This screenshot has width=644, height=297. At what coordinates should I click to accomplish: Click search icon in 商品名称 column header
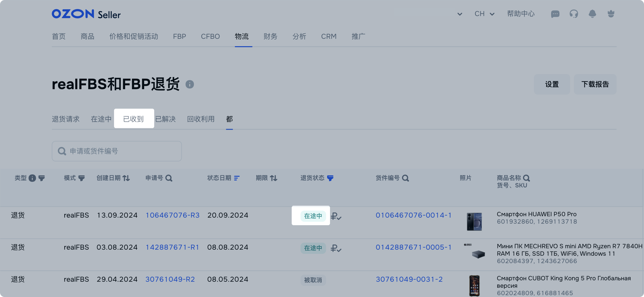click(x=526, y=178)
